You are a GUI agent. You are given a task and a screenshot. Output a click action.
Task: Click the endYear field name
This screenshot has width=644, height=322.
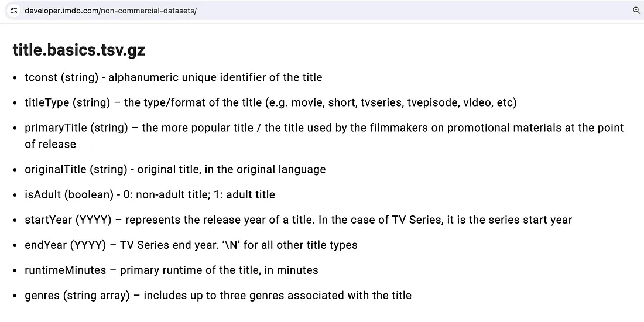[46, 245]
